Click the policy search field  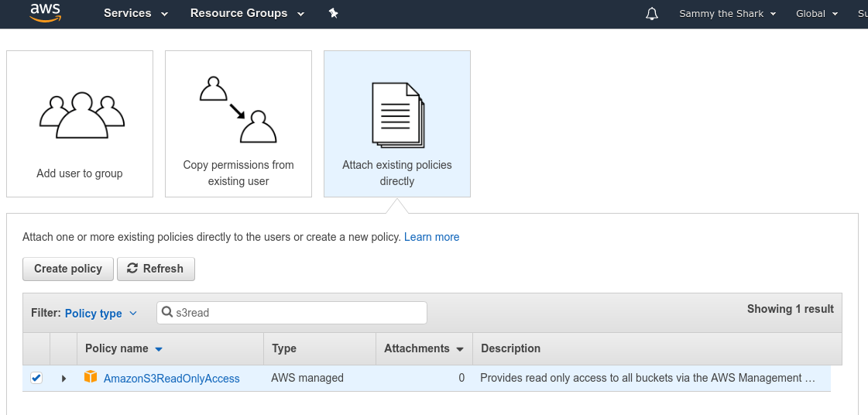[292, 313]
